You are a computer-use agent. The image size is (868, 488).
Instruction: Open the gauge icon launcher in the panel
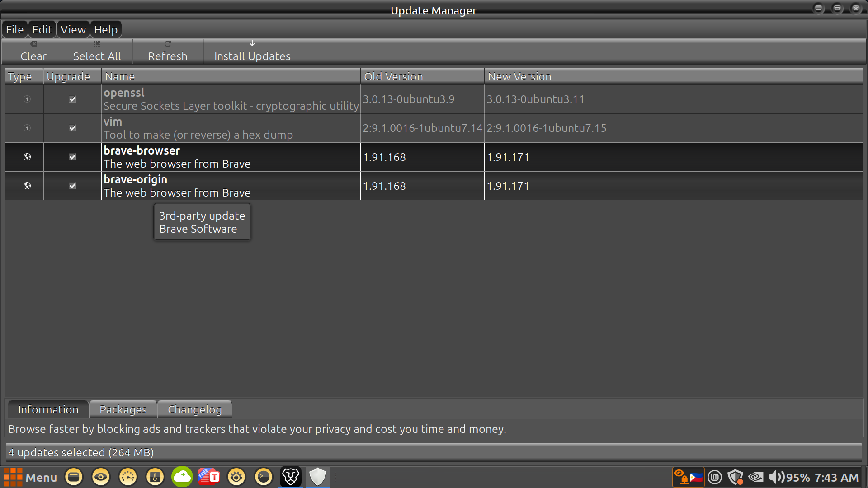128,477
